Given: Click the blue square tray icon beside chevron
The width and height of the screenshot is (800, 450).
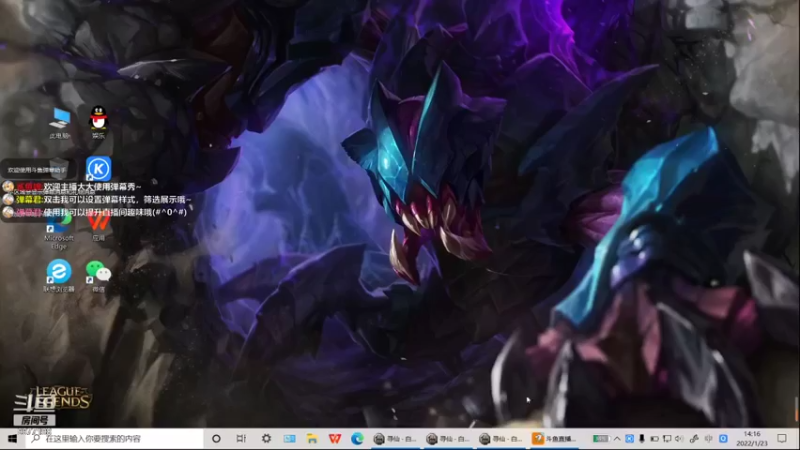Looking at the screenshot, I should point(629,438).
